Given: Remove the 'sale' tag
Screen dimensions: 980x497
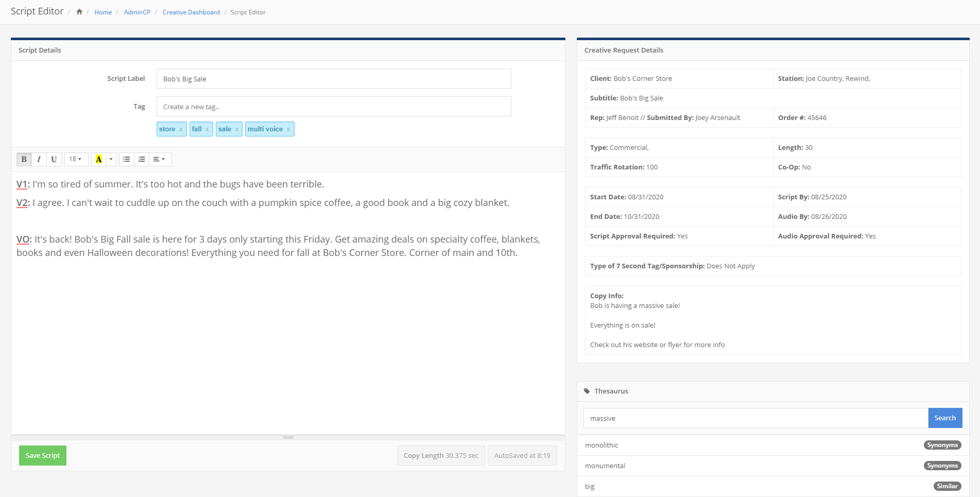Looking at the screenshot, I should [x=237, y=129].
